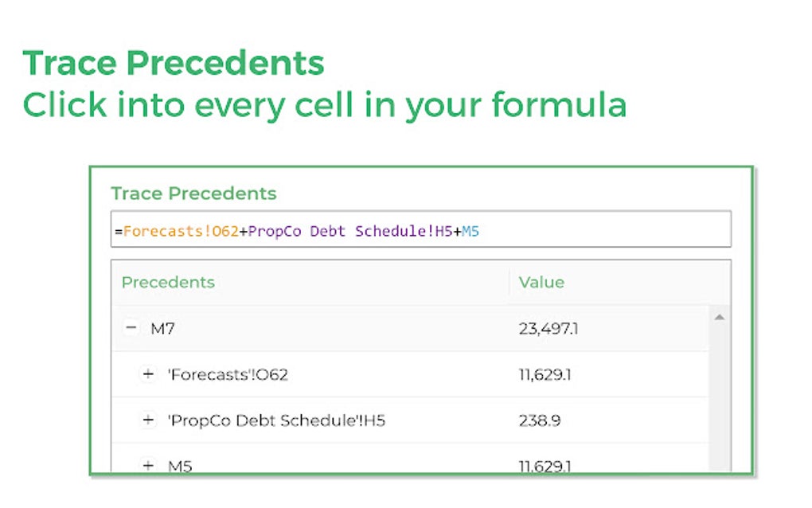Select the M5 tree item label

click(180, 466)
